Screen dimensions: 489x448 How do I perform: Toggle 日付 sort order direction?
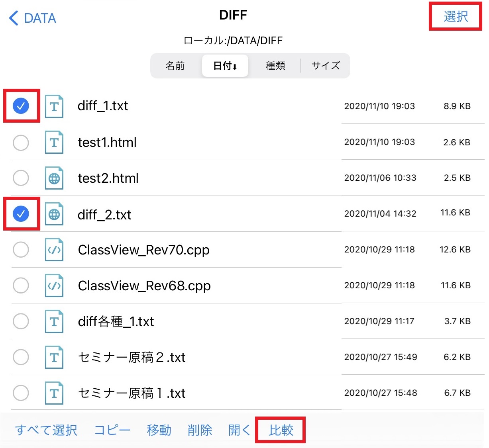point(225,66)
